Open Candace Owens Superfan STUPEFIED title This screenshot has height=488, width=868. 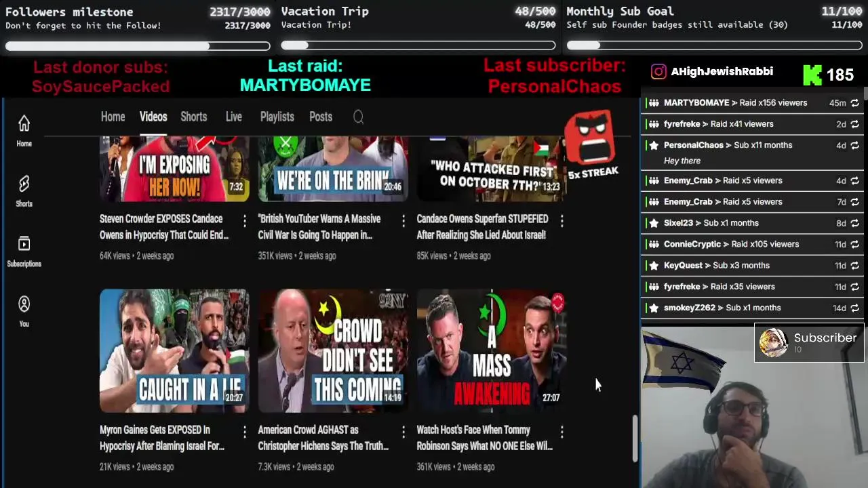pos(482,227)
